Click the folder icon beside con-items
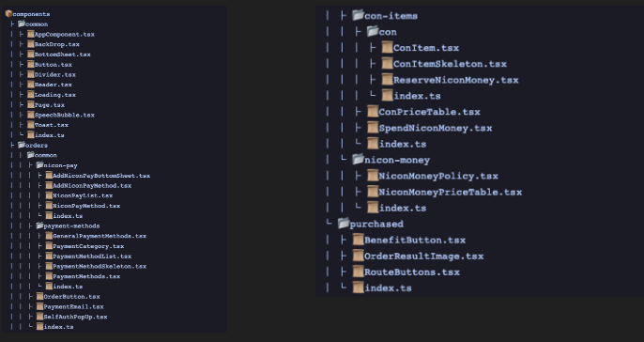 coord(359,16)
